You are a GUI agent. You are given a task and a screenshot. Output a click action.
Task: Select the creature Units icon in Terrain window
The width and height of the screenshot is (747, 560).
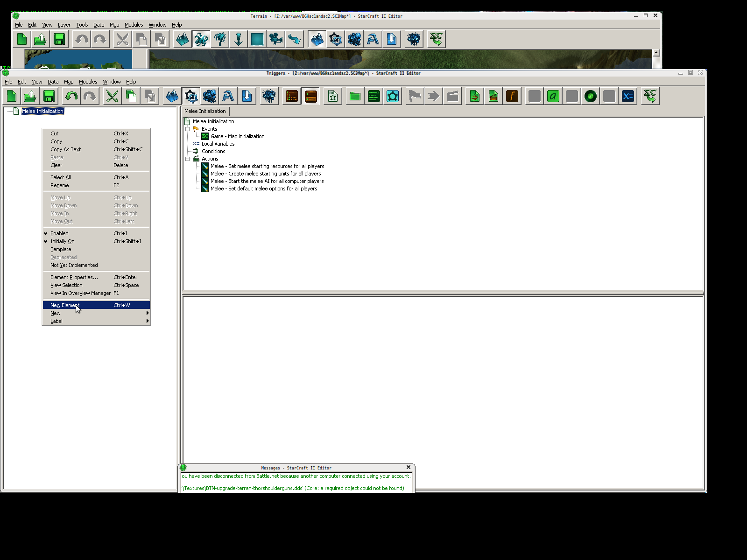click(x=201, y=39)
